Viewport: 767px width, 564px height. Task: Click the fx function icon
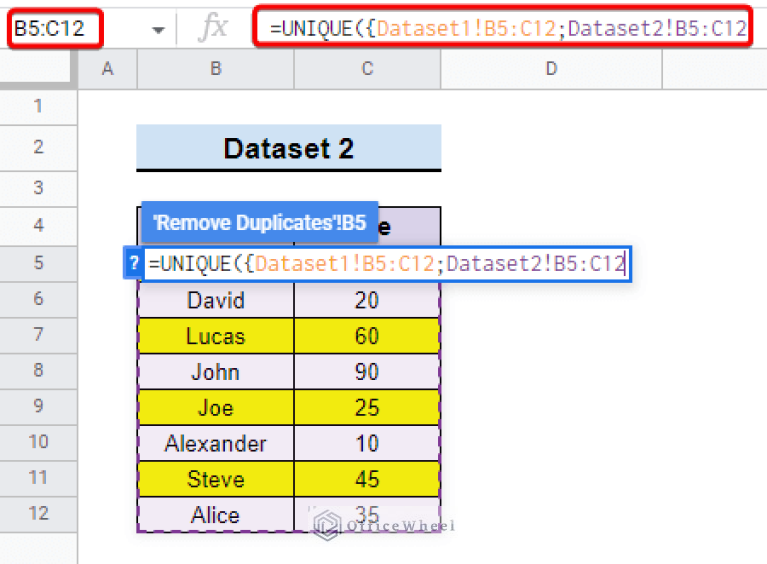tap(212, 29)
